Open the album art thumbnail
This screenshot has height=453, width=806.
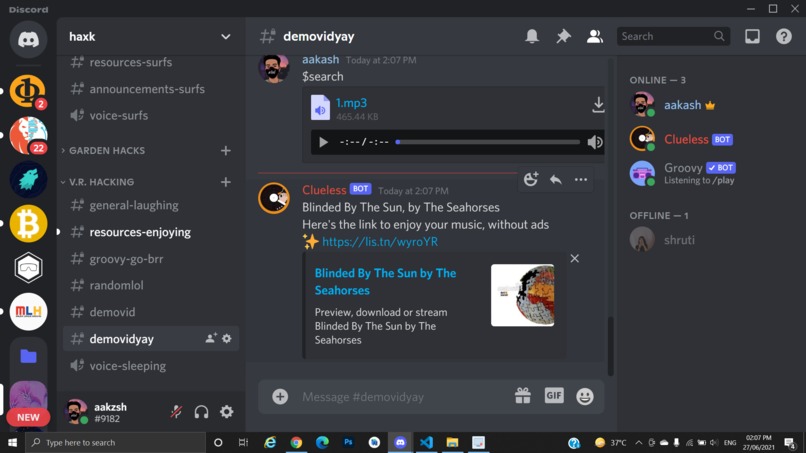click(522, 295)
